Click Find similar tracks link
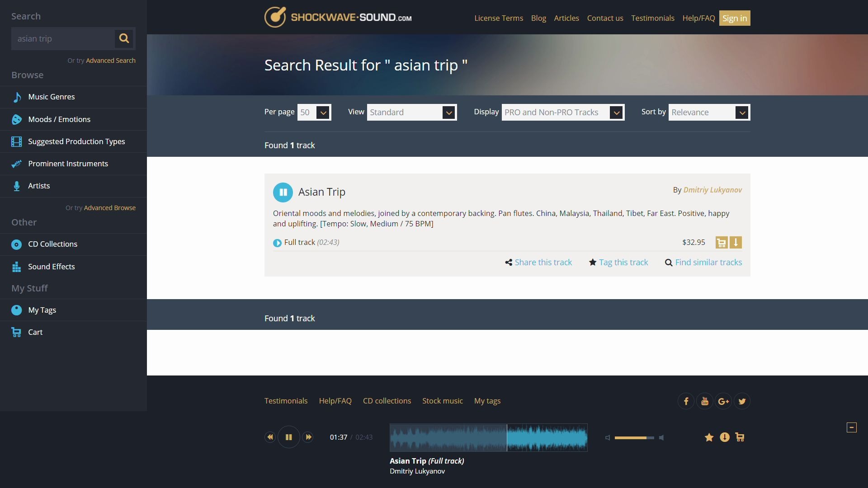 (708, 263)
